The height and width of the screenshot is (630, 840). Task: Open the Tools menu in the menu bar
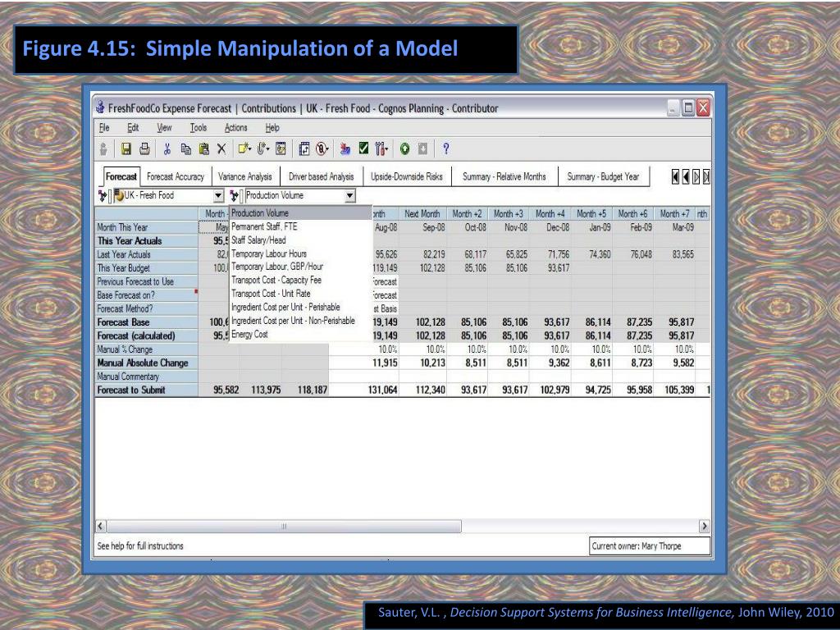[199, 127]
